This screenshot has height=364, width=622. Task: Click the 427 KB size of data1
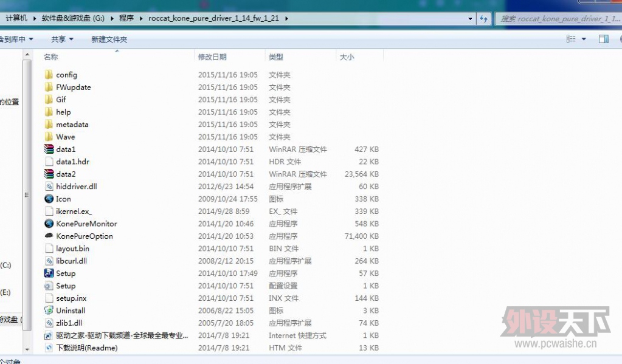(x=367, y=149)
